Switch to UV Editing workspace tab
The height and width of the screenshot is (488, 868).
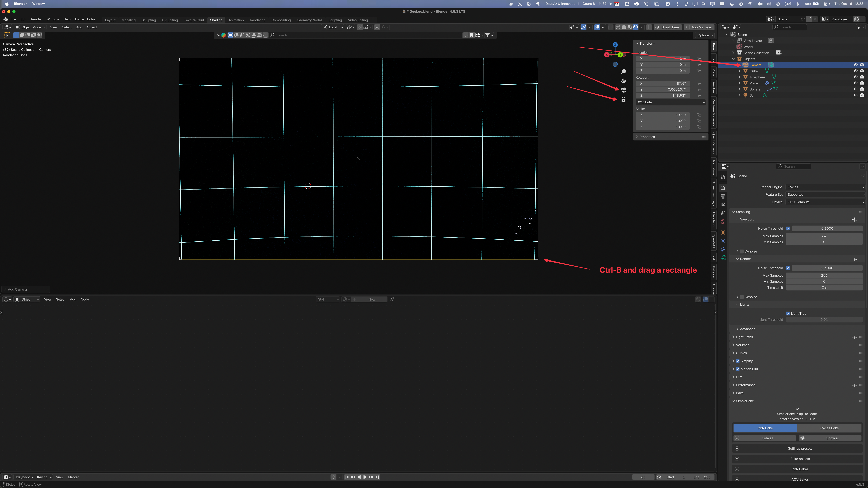170,20
